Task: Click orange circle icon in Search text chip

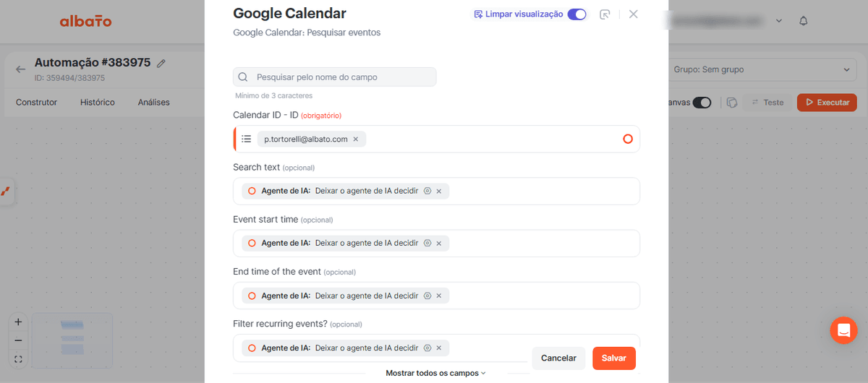Action: (x=252, y=191)
